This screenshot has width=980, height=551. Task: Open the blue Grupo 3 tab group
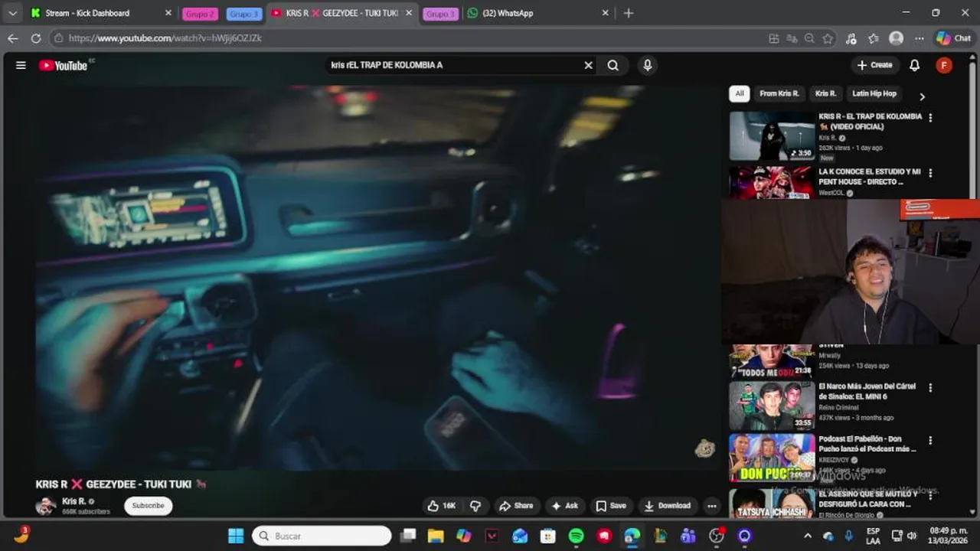pos(244,14)
